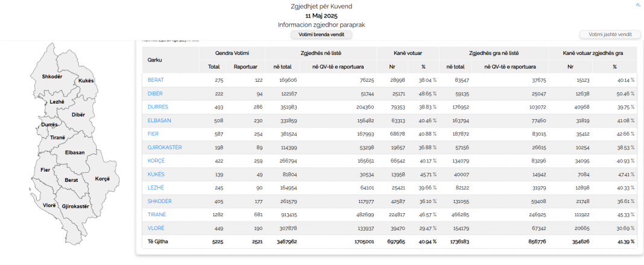
Task: Click Vlorë turnout 29.47 %
Action: coord(428,228)
